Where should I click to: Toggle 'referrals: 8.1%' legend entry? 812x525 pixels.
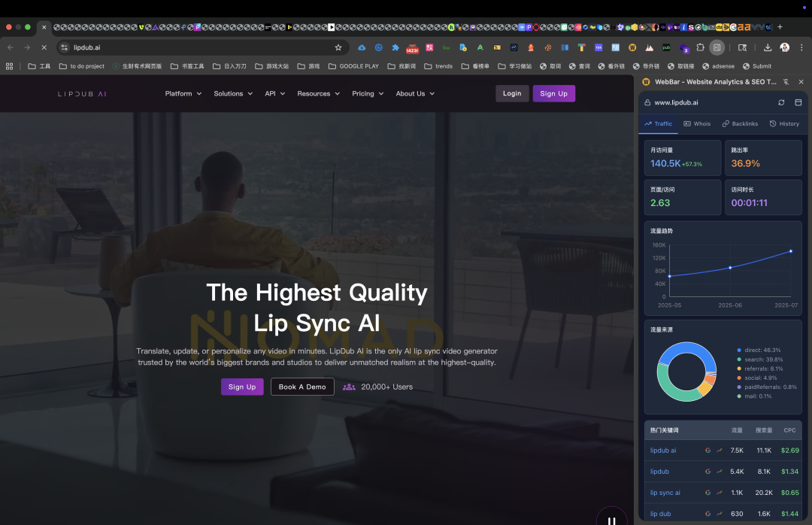click(x=759, y=369)
